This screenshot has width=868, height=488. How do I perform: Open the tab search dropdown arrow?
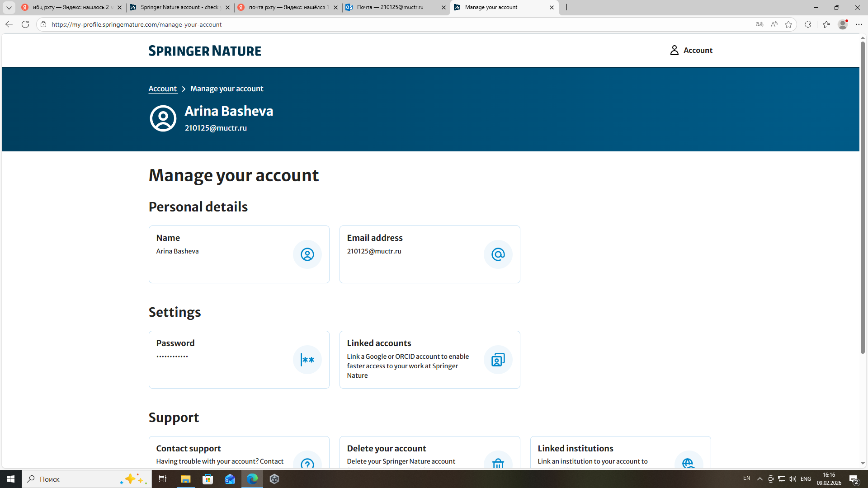[x=9, y=8]
